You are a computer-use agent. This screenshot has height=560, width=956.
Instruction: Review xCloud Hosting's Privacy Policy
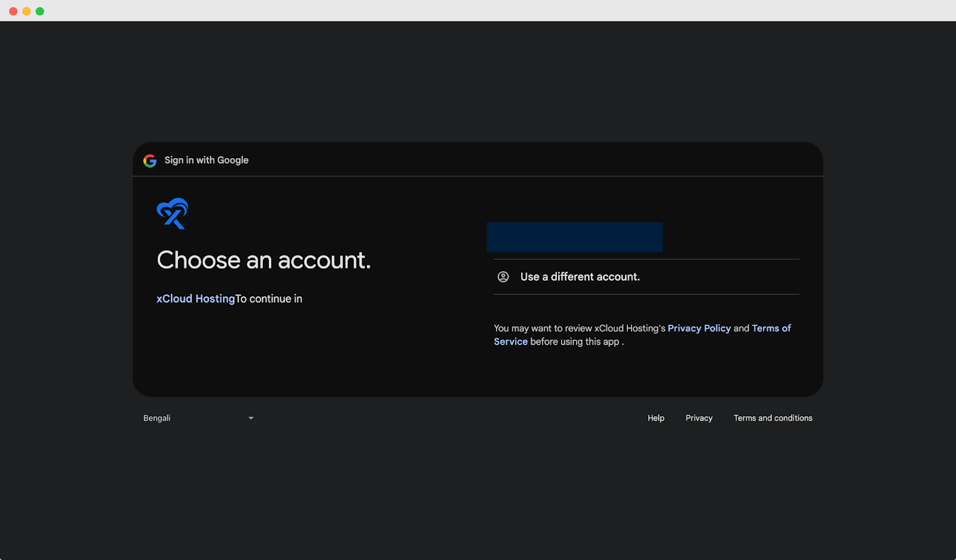pyautogui.click(x=699, y=328)
